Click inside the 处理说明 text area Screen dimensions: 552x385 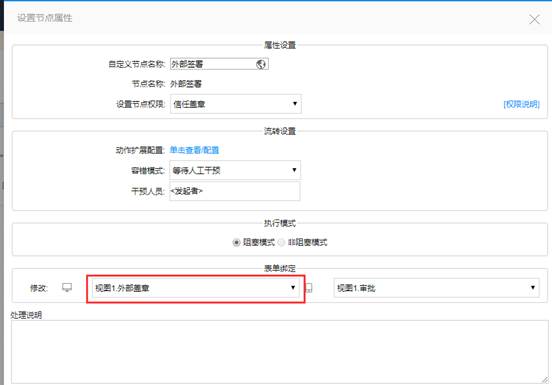tap(280, 352)
